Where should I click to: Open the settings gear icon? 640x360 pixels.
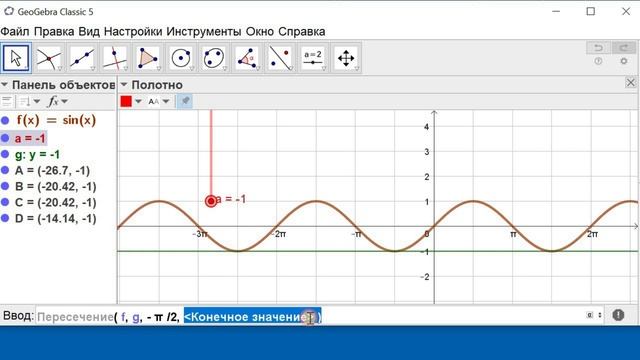[624, 61]
